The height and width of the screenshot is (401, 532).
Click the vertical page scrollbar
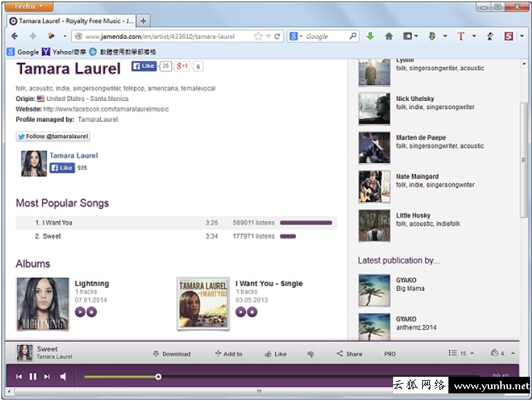(x=524, y=160)
